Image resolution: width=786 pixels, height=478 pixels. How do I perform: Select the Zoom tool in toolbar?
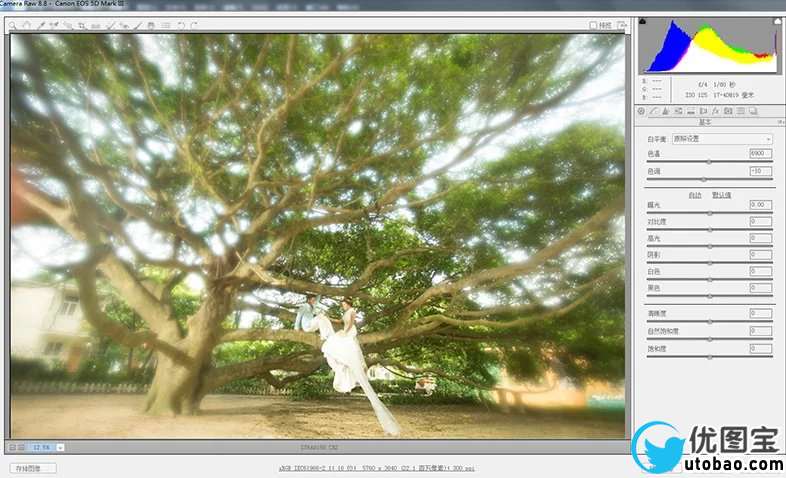click(13, 25)
